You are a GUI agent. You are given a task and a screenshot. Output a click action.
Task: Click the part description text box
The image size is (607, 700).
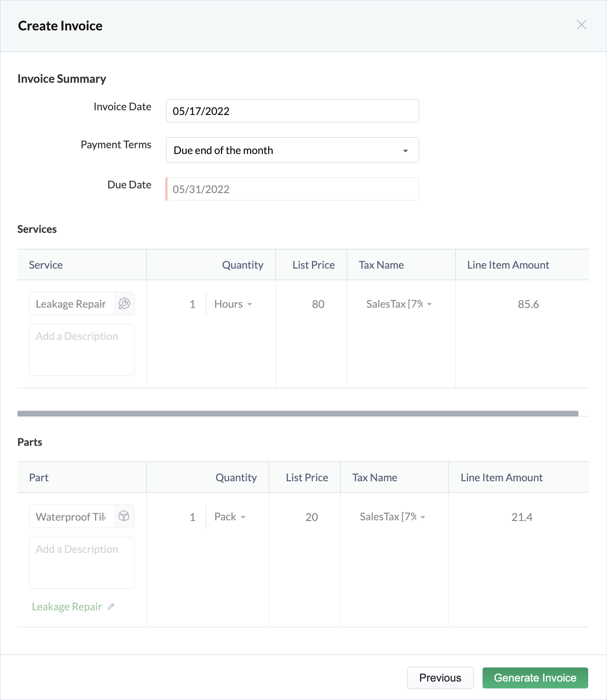point(82,563)
